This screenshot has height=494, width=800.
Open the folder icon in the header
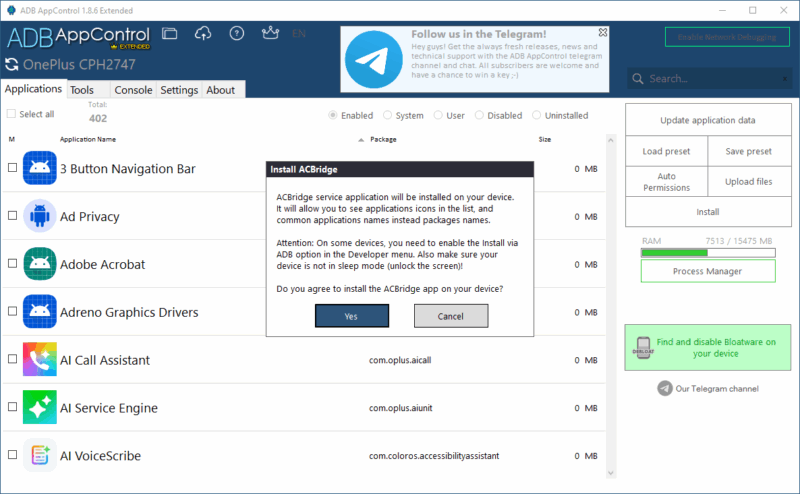(170, 33)
